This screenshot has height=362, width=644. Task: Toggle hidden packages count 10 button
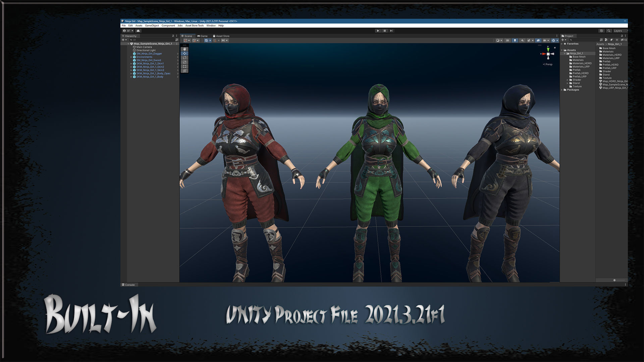[x=624, y=40]
